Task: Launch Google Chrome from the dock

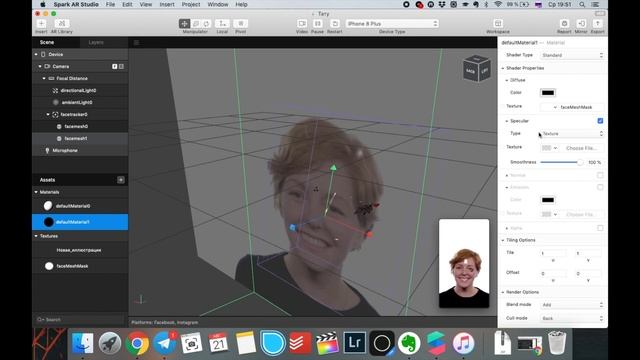Action: coord(137,343)
